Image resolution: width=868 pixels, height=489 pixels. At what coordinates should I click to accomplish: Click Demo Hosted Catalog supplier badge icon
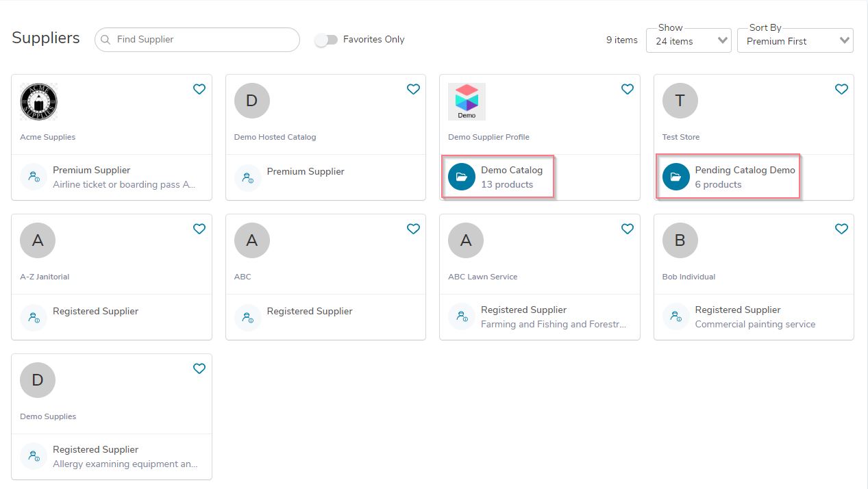tap(247, 177)
